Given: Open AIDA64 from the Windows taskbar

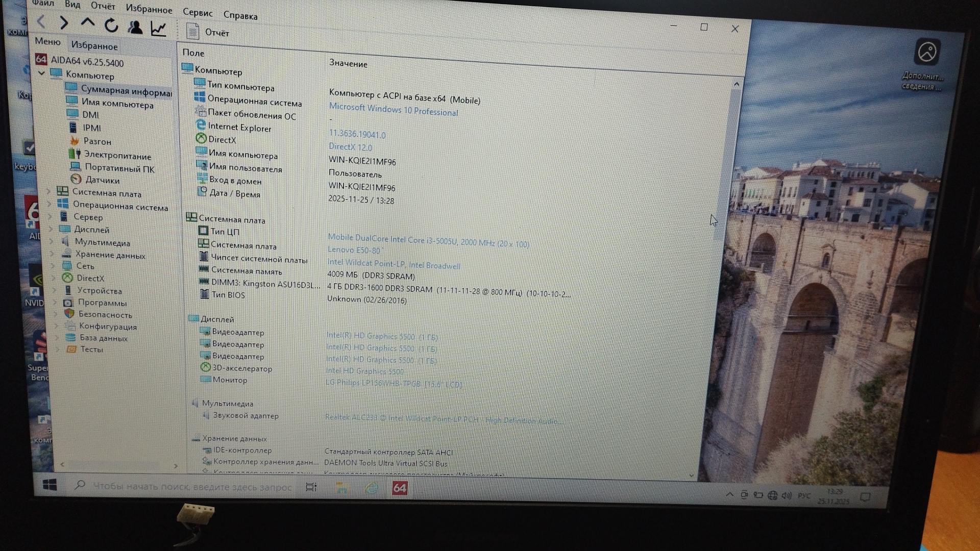Looking at the screenshot, I should [x=400, y=488].
